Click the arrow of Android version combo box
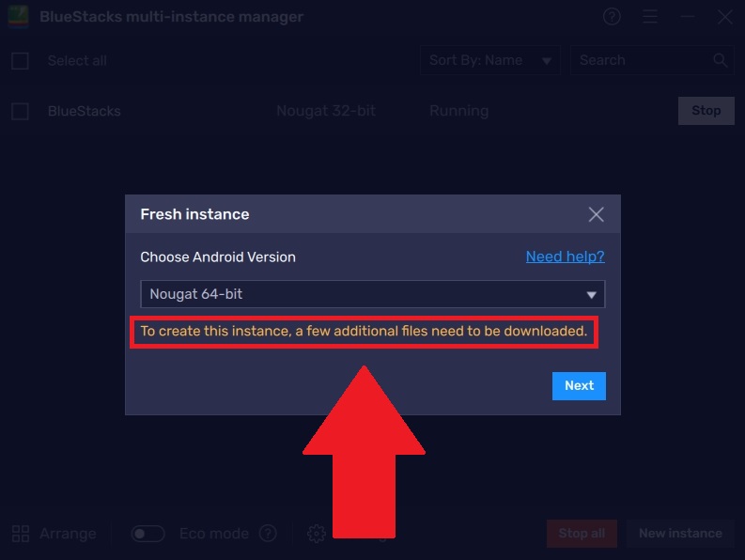This screenshot has width=745, height=560. [x=591, y=295]
